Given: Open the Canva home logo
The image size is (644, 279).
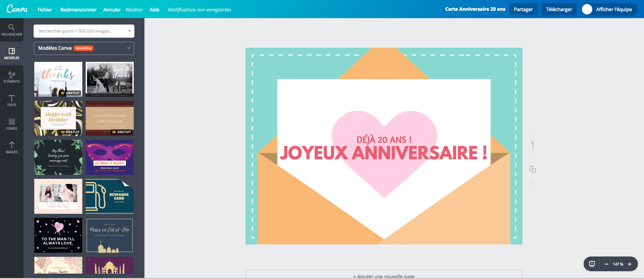Looking at the screenshot, I should [x=17, y=9].
